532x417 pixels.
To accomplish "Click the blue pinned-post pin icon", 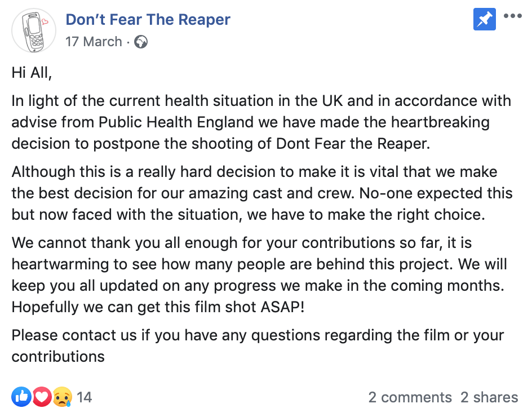I will [x=484, y=20].
